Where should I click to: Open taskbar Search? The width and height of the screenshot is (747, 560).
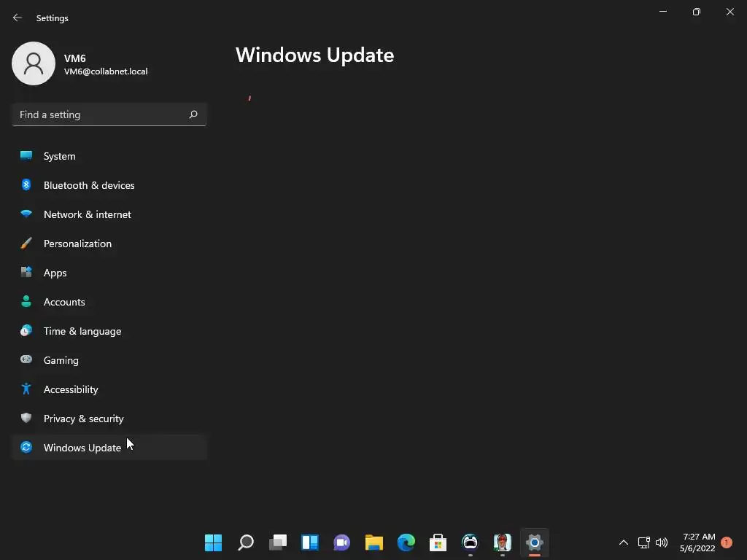tap(246, 542)
